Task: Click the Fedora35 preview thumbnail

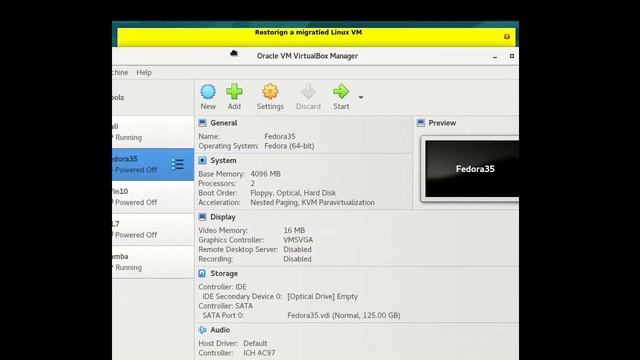Action: pos(472,169)
